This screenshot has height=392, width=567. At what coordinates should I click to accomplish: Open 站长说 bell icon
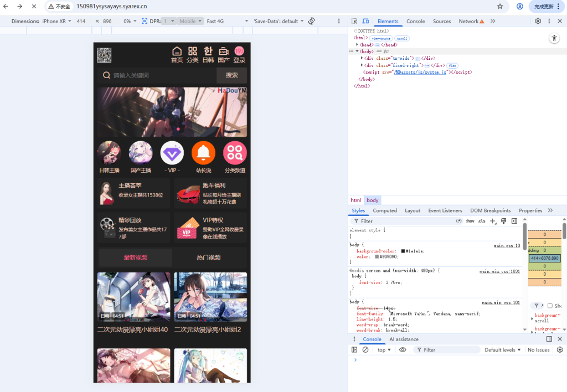pyautogui.click(x=204, y=153)
